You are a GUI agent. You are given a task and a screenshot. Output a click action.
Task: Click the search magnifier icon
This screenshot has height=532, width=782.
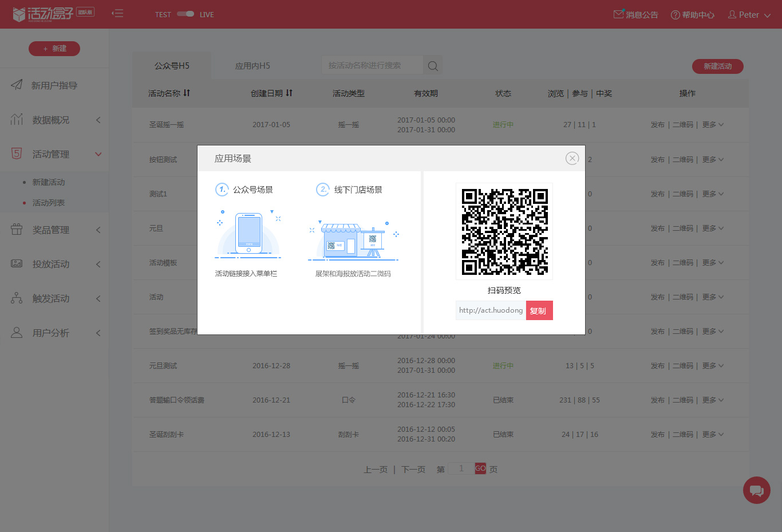[433, 66]
